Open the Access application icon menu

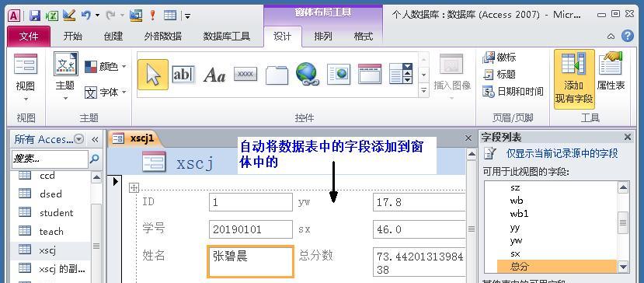[15, 16]
